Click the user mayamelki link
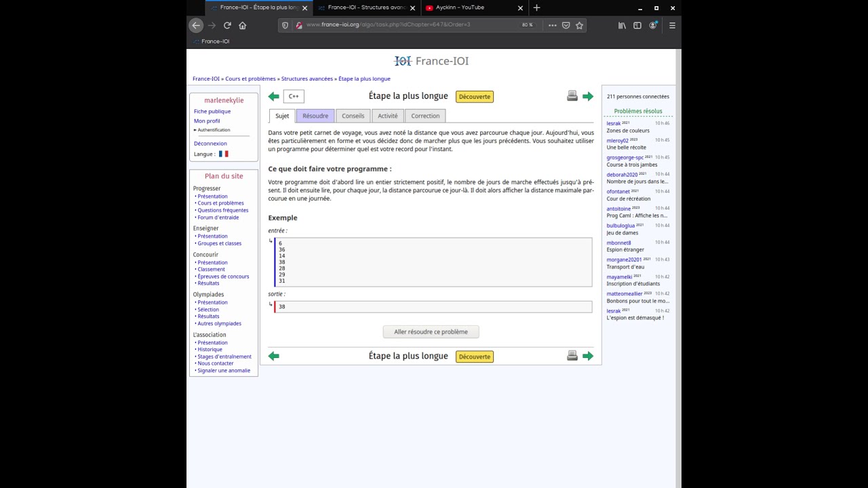Image resolution: width=868 pixels, height=488 pixels. pyautogui.click(x=619, y=277)
